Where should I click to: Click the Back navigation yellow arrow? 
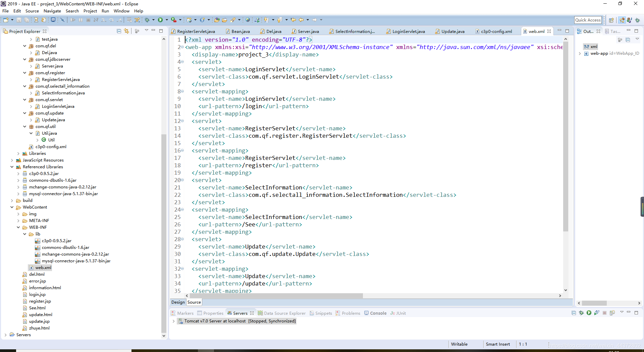click(301, 20)
